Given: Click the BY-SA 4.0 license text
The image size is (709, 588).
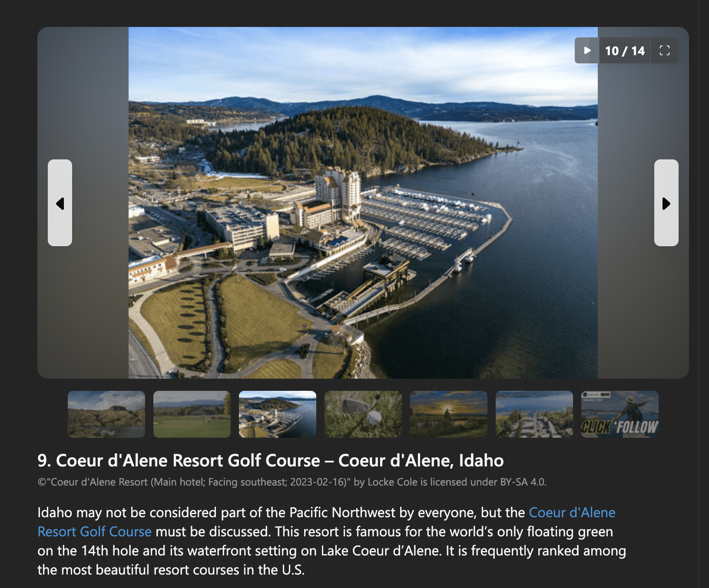Looking at the screenshot, I should [x=523, y=482].
